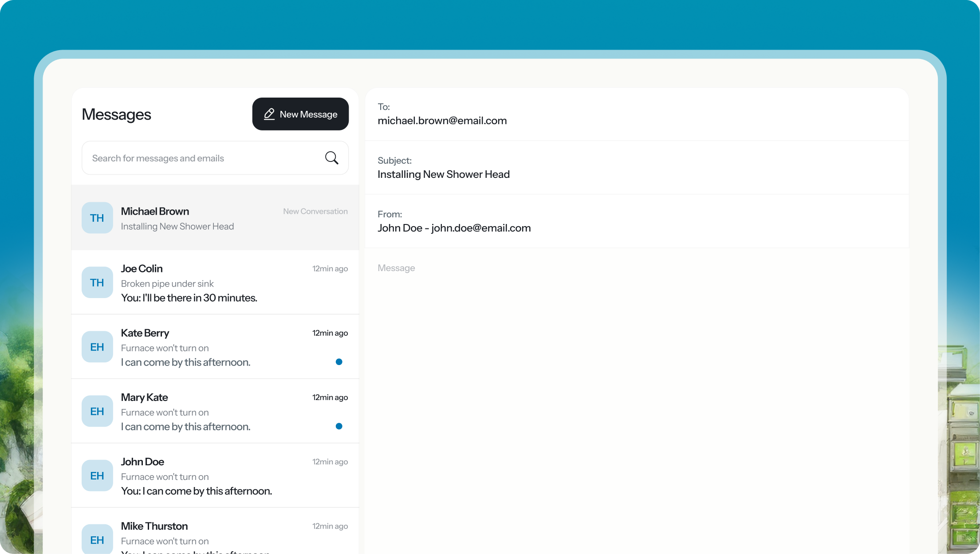Edit the Subject field of the new message
The height and width of the screenshot is (554, 980).
tap(637, 168)
